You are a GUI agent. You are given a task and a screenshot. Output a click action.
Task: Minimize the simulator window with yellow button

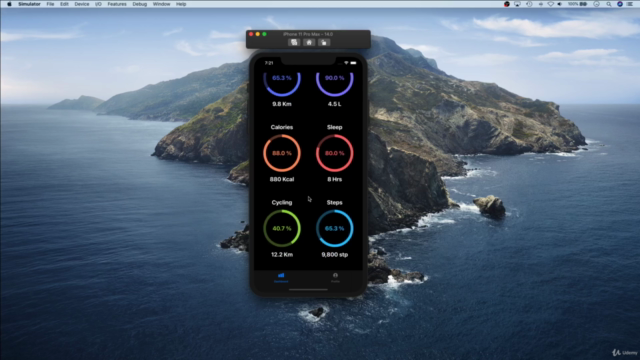pyautogui.click(x=258, y=34)
